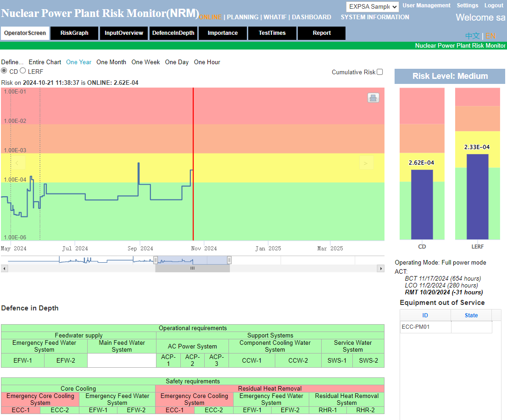Enable the Cumulative Risk checkbox

click(x=379, y=72)
